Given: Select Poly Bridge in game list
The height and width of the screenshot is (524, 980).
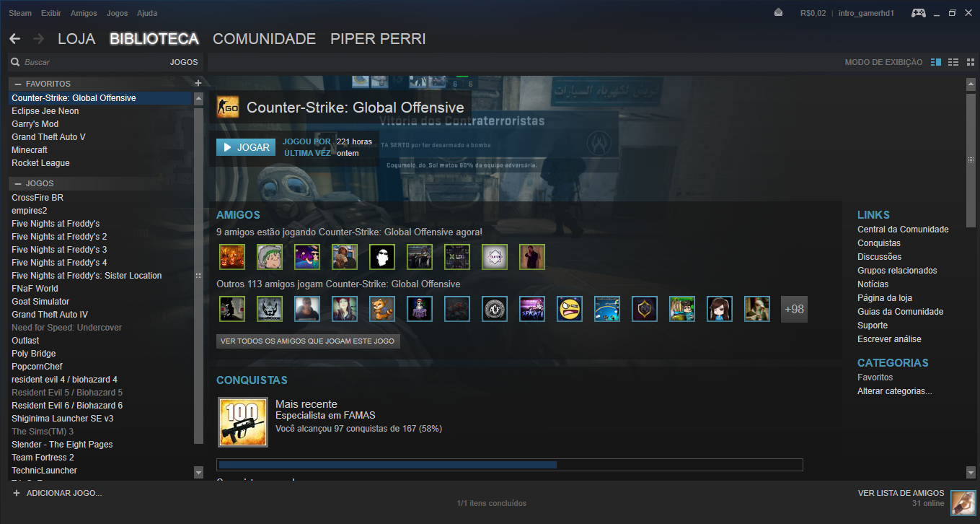Looking at the screenshot, I should 33,354.
